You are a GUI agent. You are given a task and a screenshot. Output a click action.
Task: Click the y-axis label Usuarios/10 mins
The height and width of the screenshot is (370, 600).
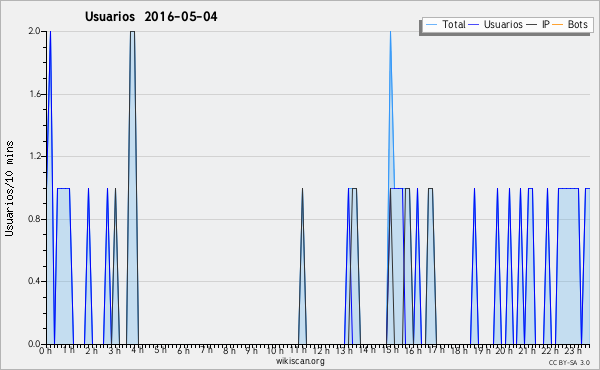pyautogui.click(x=9, y=189)
